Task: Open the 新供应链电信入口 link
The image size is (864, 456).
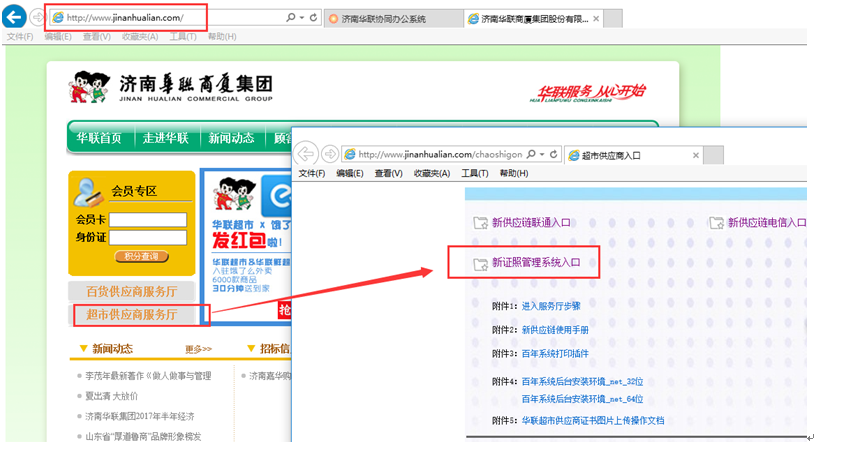Action: 767,222
